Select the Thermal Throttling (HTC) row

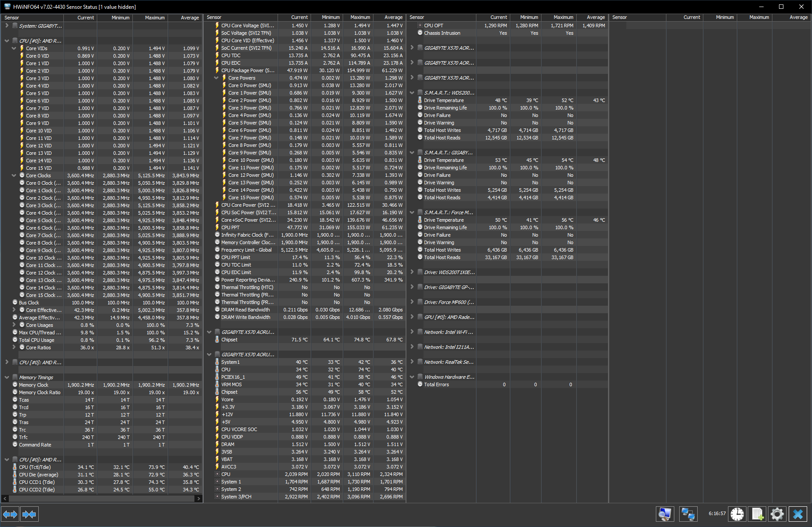308,287
